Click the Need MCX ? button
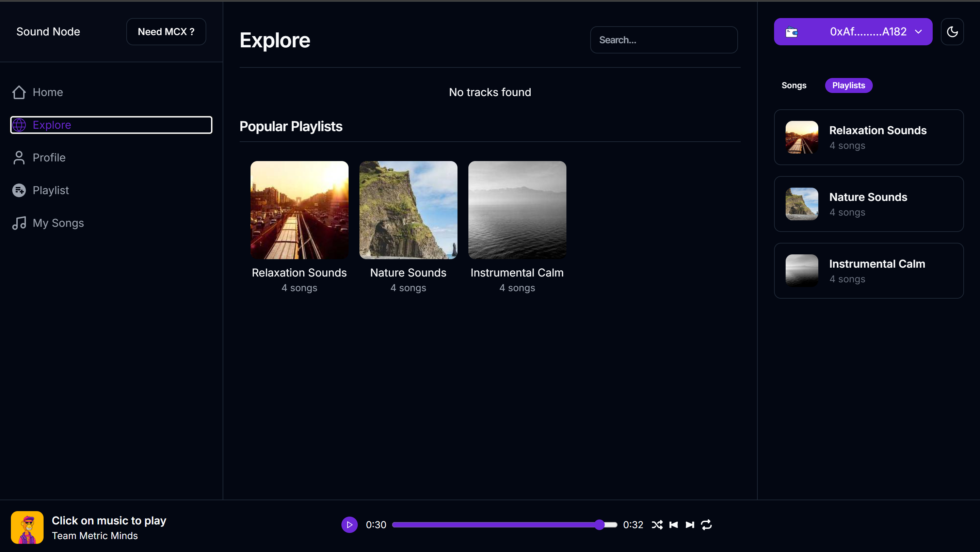This screenshot has height=552, width=980. 166,32
